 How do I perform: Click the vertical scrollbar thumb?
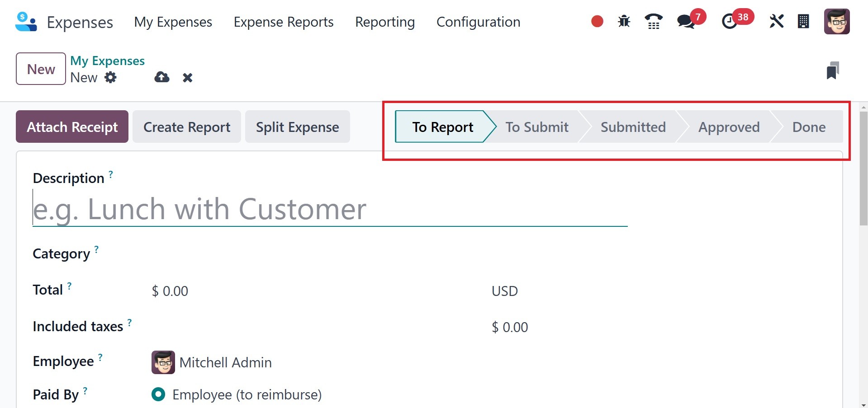click(863, 167)
